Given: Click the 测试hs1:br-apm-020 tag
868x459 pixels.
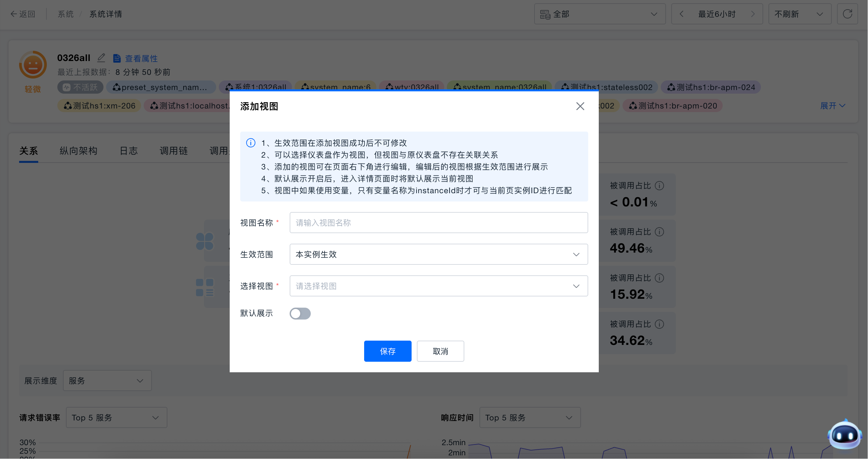Looking at the screenshot, I should pos(673,106).
